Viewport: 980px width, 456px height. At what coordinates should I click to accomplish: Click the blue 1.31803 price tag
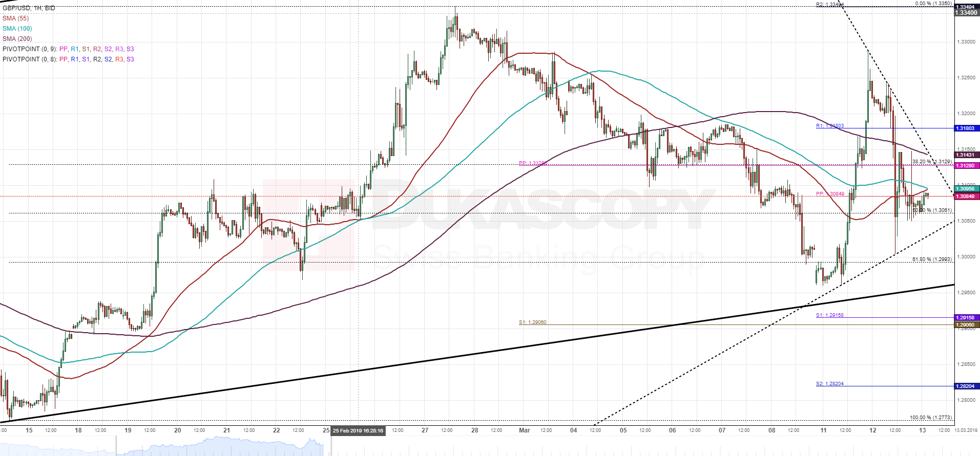pyautogui.click(x=966, y=128)
